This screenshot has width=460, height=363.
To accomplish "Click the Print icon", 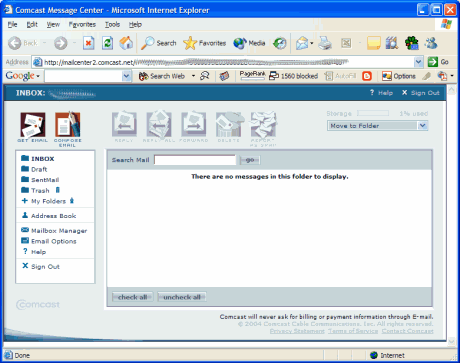I will pyautogui.click(x=325, y=43).
